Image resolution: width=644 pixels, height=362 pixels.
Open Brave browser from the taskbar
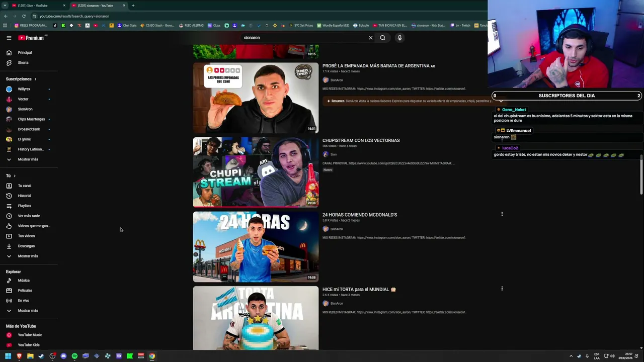coord(19,356)
